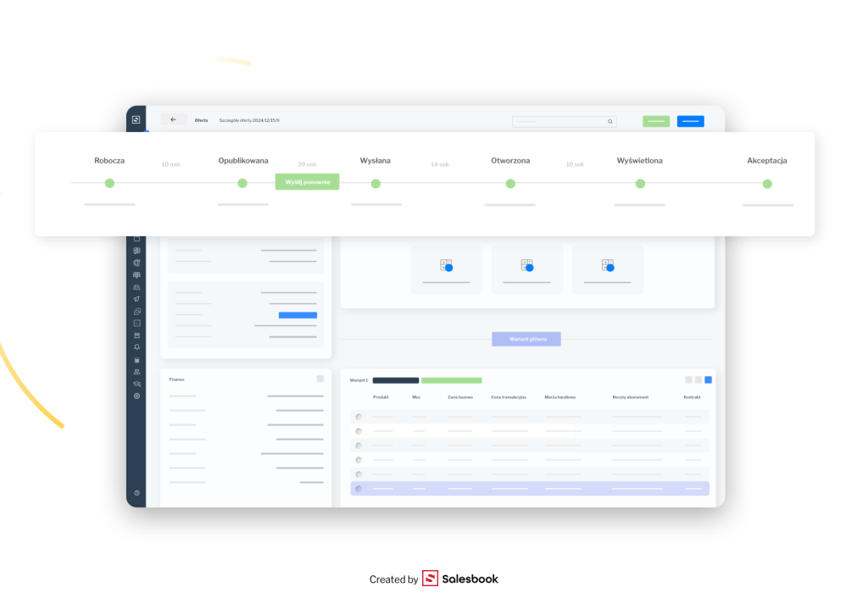
Task: Click the search magnifier icon
Action: 609,122
